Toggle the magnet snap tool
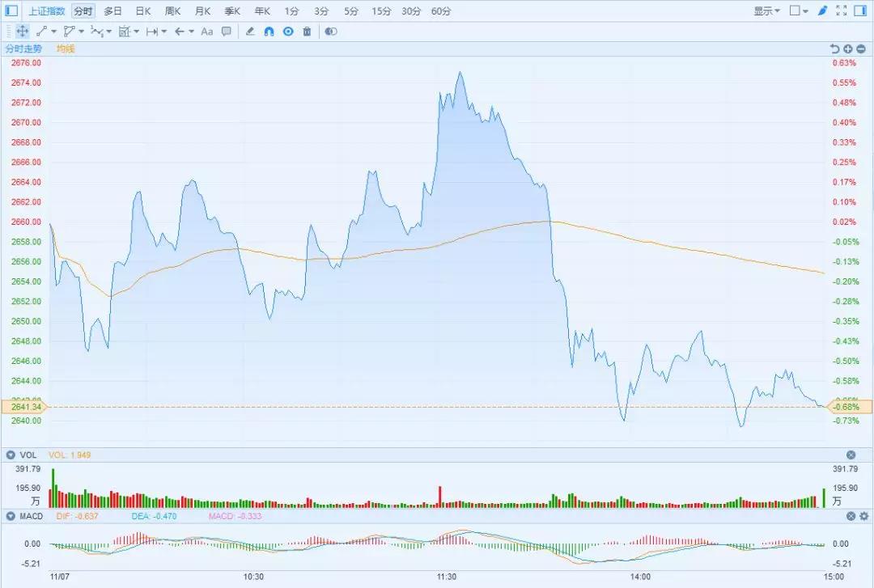The image size is (874, 588). [x=269, y=32]
